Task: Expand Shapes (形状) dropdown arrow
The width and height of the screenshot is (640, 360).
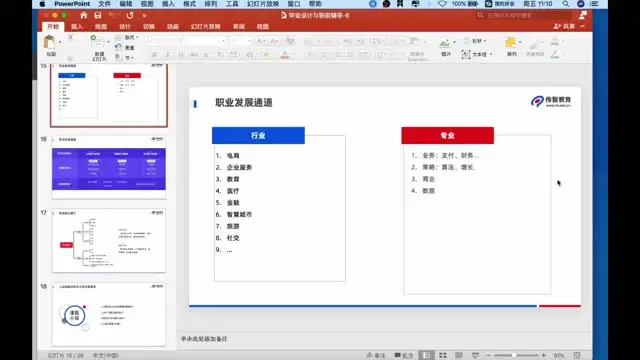Action: [484, 41]
